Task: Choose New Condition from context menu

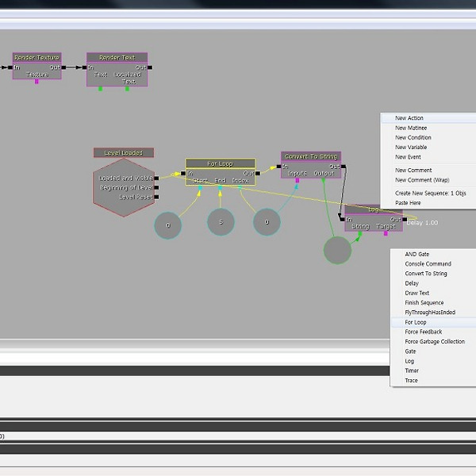Action: click(413, 137)
